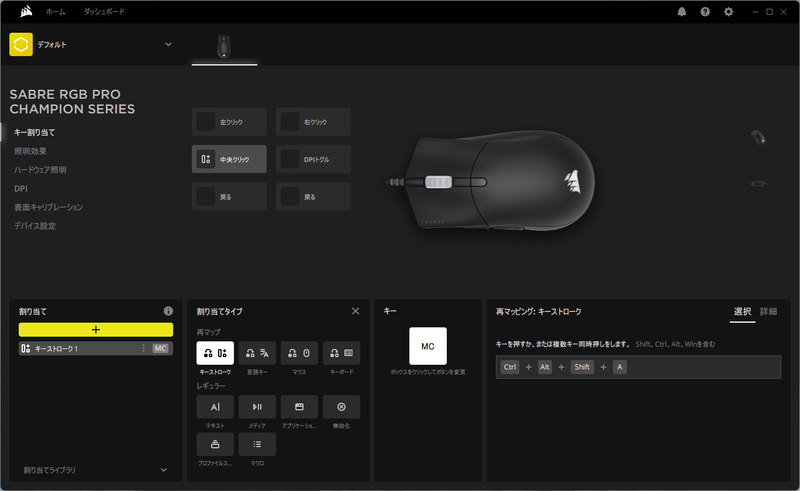
Task: Expand the デフォルト profile dropdown
Action: (x=168, y=44)
